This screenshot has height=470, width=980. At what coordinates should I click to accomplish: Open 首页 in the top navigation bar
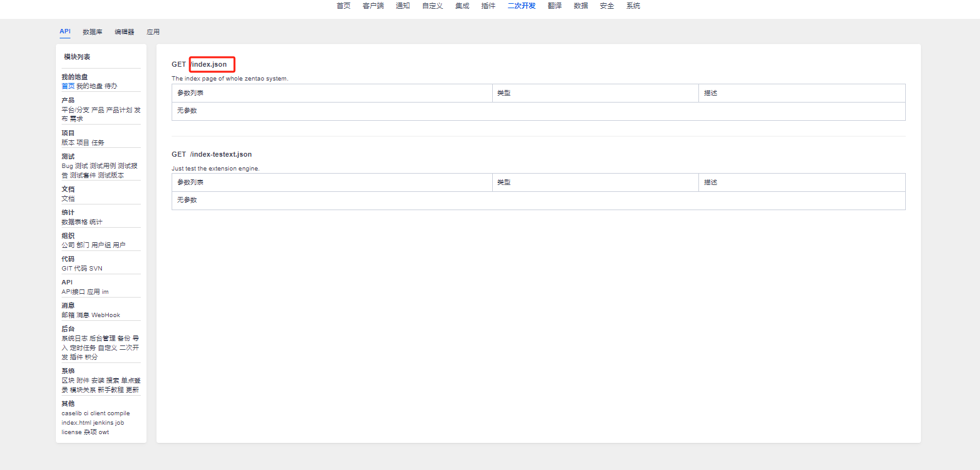tap(343, 6)
